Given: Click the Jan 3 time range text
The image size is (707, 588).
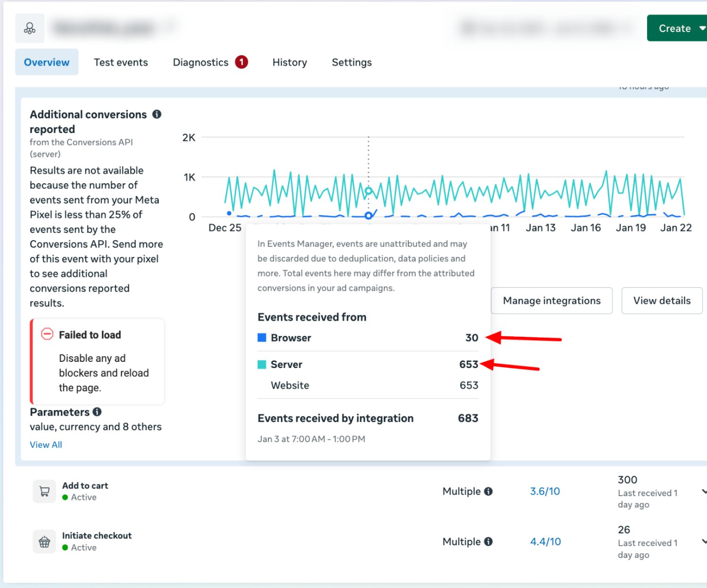Looking at the screenshot, I should 311,439.
